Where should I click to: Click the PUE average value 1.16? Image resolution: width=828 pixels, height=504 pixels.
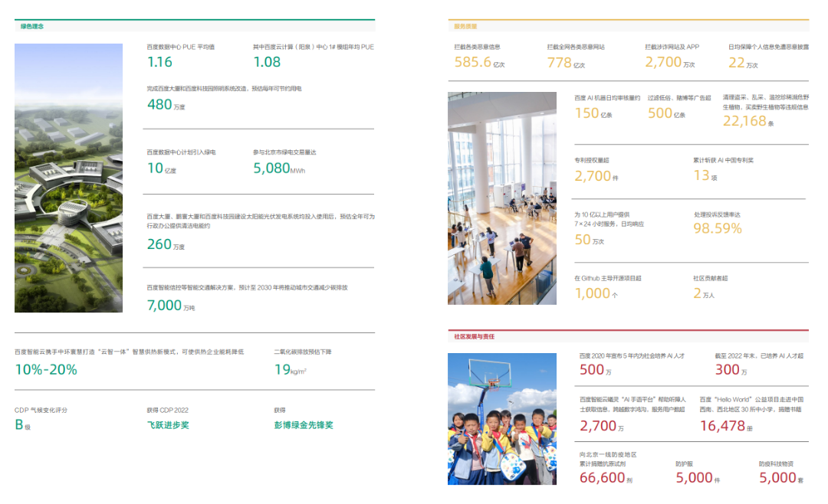point(159,62)
